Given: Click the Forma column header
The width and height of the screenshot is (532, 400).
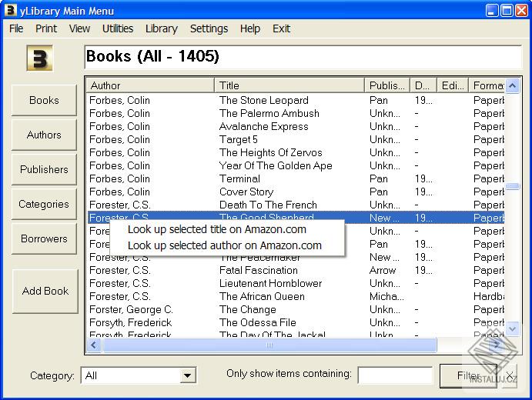Looking at the screenshot, I should pyautogui.click(x=487, y=85).
